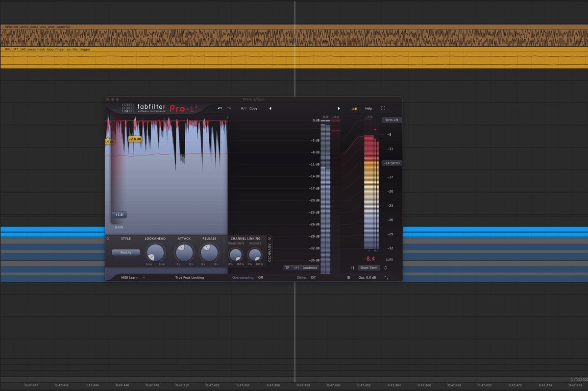Undo the last change in Pro-L 2
This screenshot has width=588, height=391.
pyautogui.click(x=220, y=108)
